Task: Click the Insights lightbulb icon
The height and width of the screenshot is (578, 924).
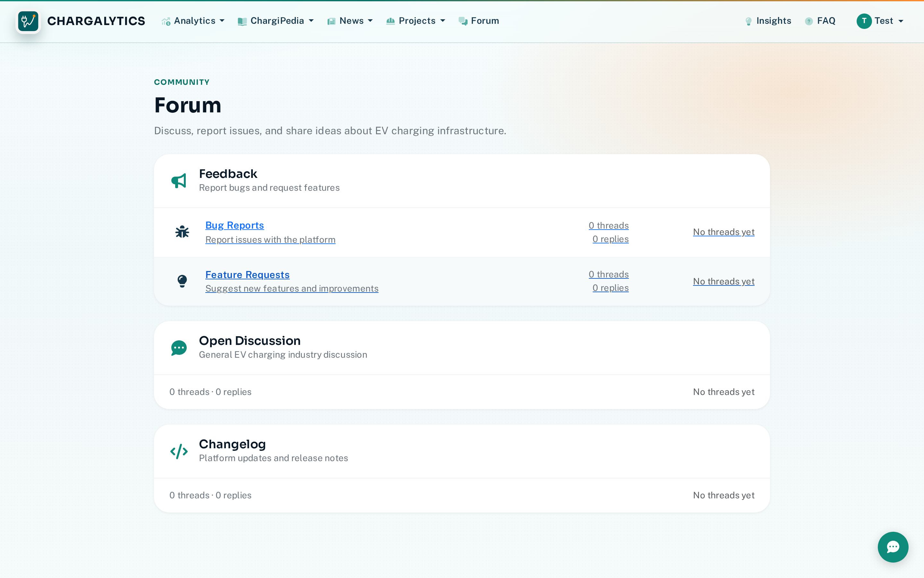Action: 749,22
